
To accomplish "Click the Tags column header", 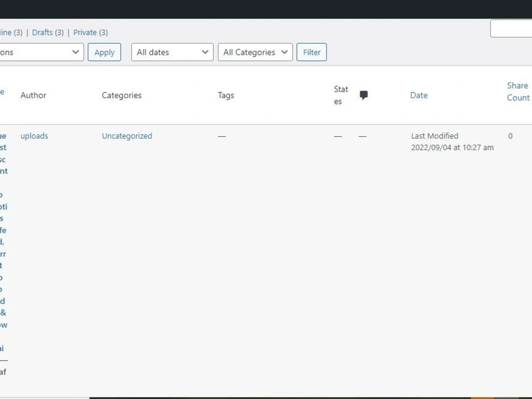I will coord(226,95).
